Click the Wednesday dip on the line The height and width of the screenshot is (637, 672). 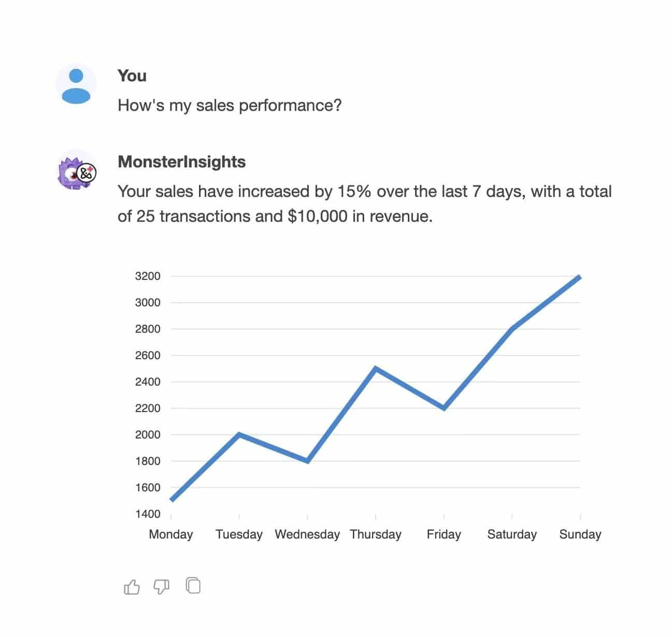[x=308, y=461]
